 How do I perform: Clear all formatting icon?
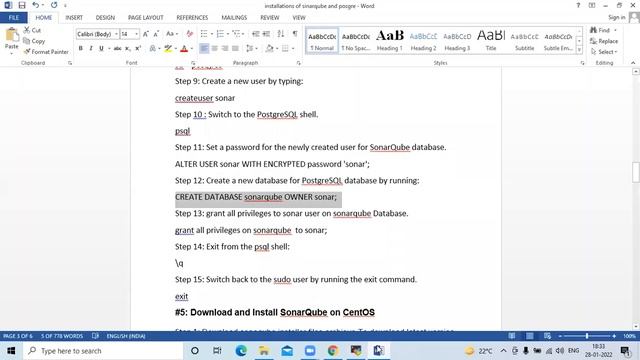[x=189, y=34]
